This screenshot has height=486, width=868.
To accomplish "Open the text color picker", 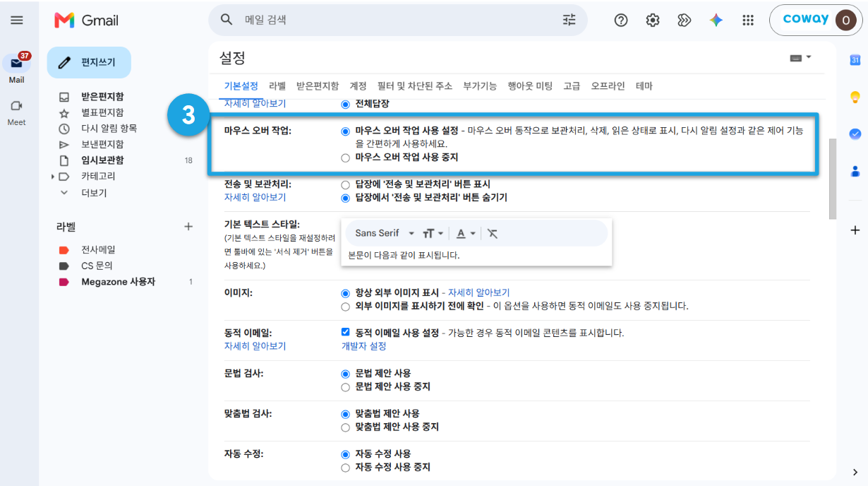I will pos(466,233).
